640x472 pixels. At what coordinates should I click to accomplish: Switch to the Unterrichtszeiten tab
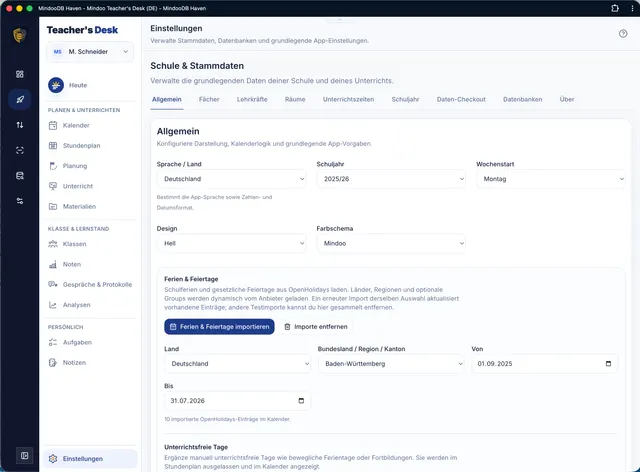(348, 99)
